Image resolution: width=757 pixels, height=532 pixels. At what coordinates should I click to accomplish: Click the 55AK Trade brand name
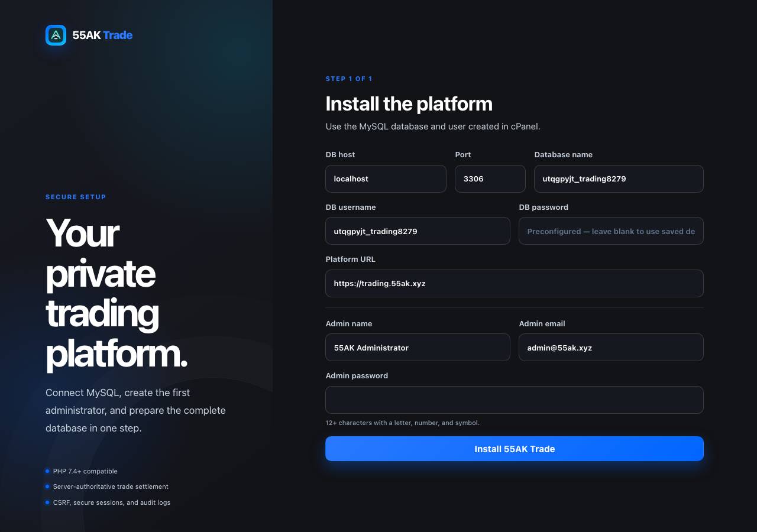[x=102, y=35]
